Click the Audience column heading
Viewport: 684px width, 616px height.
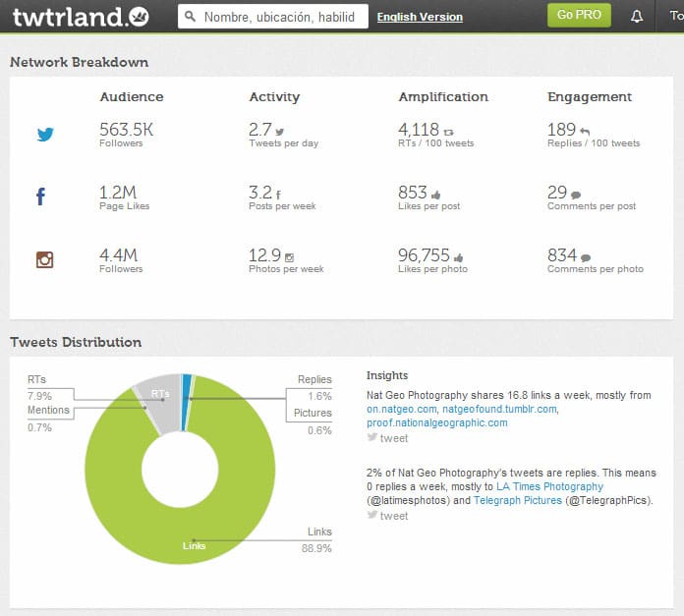coord(132,97)
